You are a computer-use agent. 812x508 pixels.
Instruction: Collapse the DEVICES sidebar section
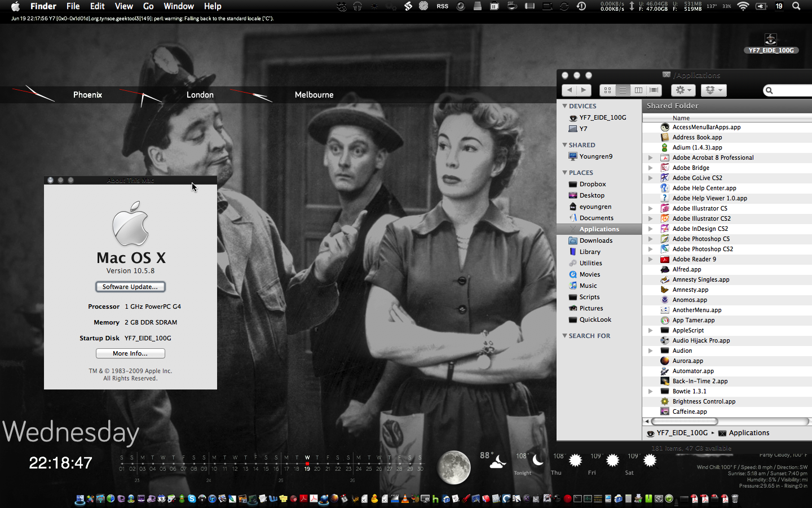[565, 106]
